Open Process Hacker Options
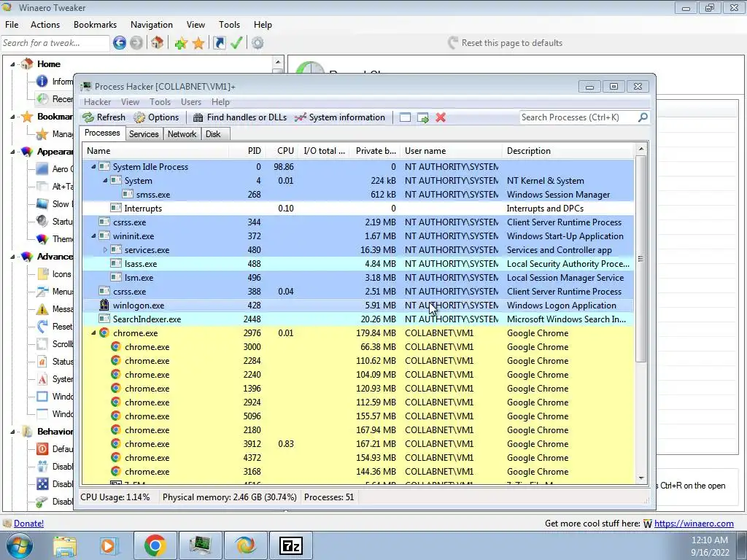Viewport: 747px width, 560px height. pos(156,117)
